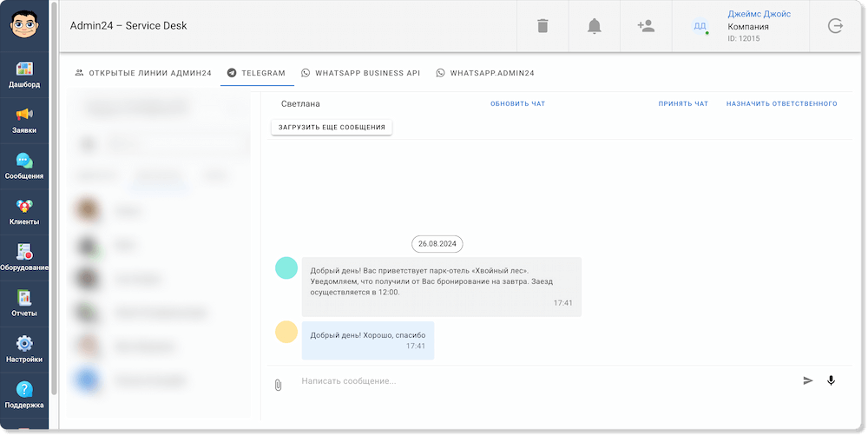This screenshot has width=868, height=436.
Task: Open Клиенты section in sidebar
Action: tap(24, 212)
